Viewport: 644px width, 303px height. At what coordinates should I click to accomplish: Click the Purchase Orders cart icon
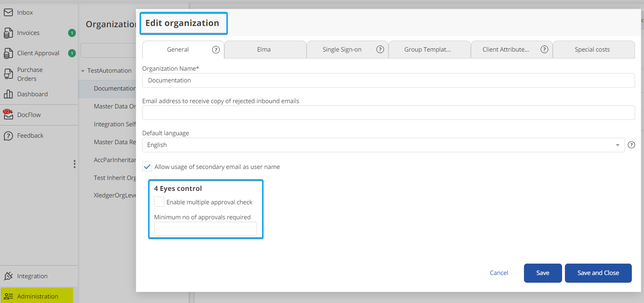tap(8, 74)
